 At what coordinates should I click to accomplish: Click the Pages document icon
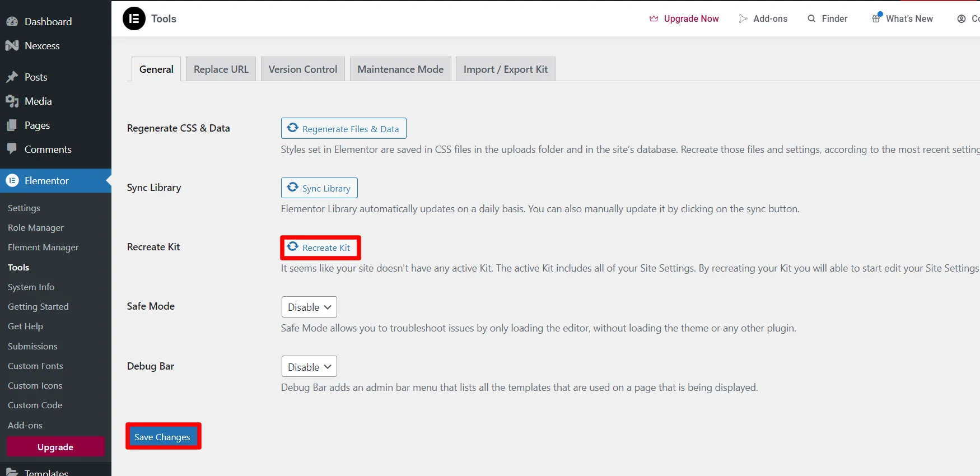12,125
